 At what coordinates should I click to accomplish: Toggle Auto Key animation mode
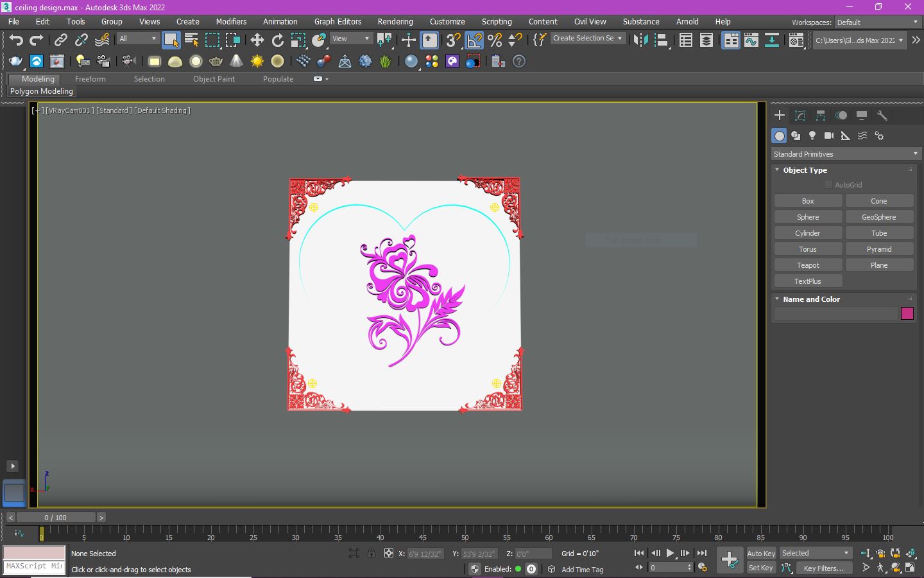(761, 553)
